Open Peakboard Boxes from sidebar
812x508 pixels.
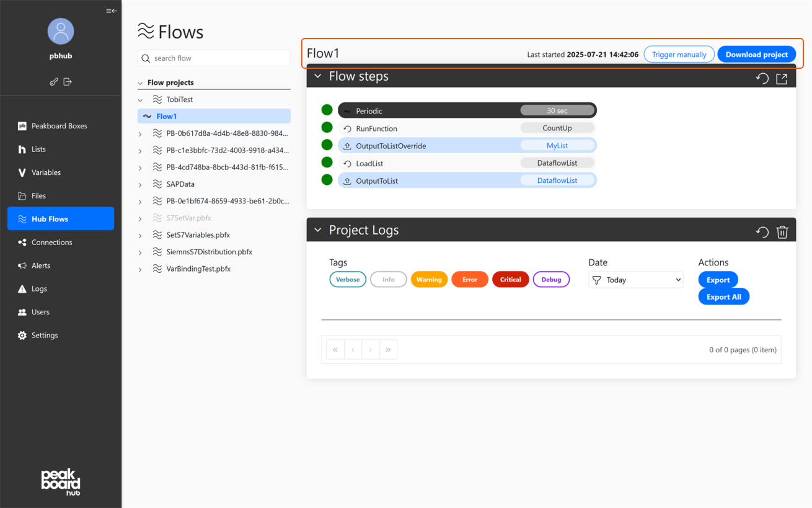[x=21, y=126]
